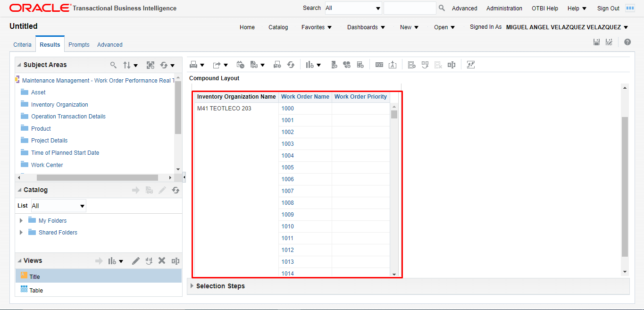This screenshot has width=644, height=310.
Task: Open the Open menu
Action: point(444,27)
